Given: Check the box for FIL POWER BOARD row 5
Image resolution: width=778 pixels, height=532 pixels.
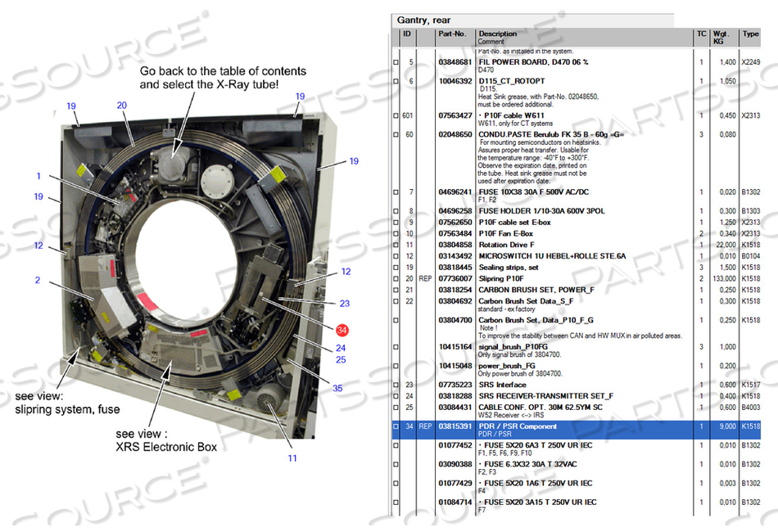Looking at the screenshot, I should (x=396, y=61).
